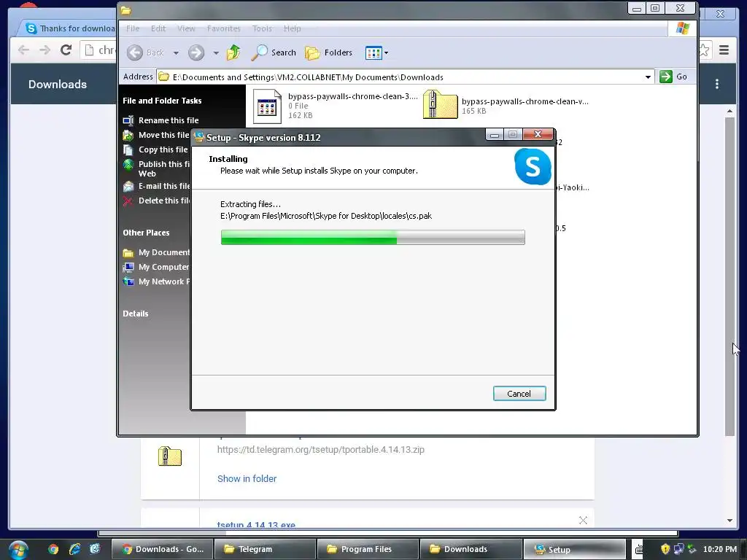Screen dimensions: 747x560
Task: Cancel the Skype installation
Action: pyautogui.click(x=519, y=393)
